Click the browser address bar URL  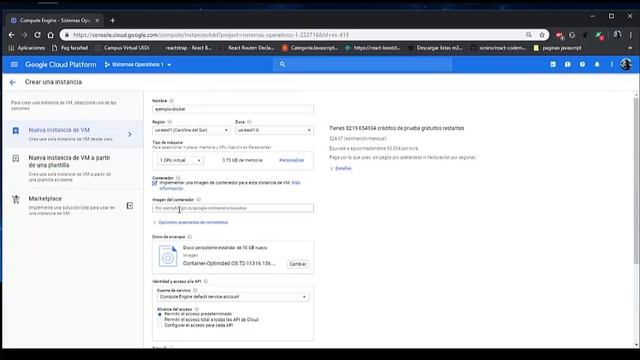211,35
